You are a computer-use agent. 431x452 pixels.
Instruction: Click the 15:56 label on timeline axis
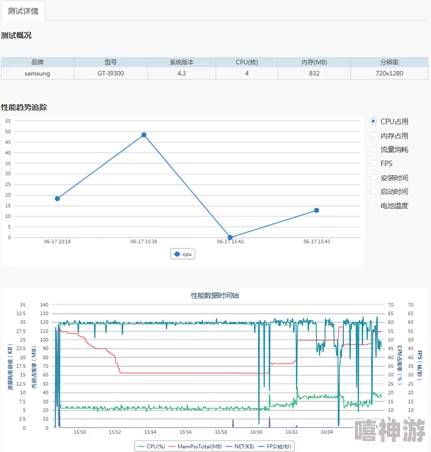186,432
